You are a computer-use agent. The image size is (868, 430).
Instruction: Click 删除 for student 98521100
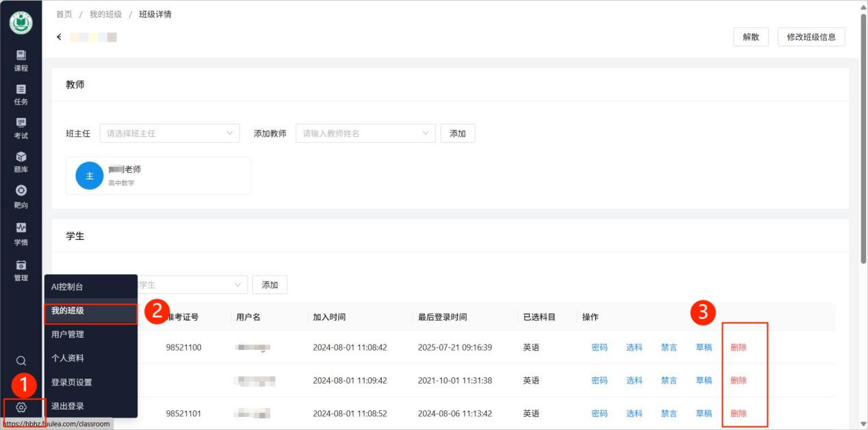pos(739,347)
